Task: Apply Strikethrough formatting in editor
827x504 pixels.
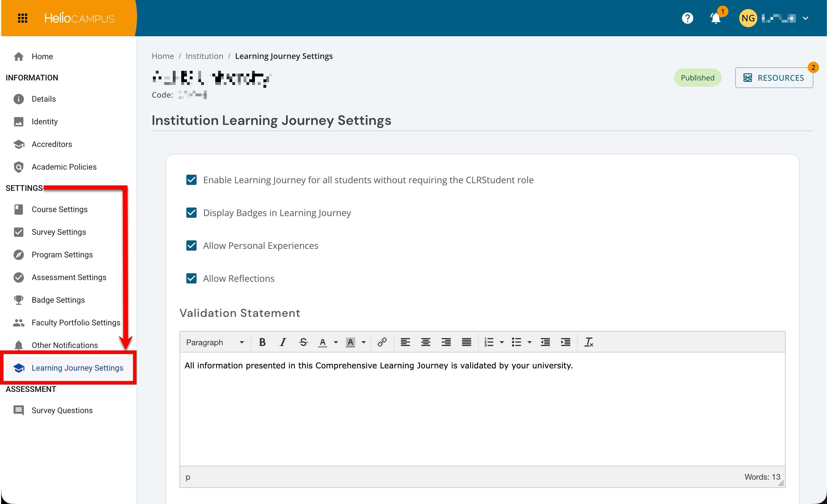Action: [x=303, y=342]
